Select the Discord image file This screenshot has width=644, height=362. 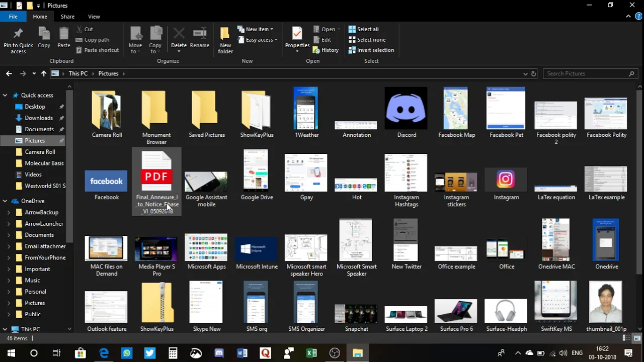pos(406,113)
